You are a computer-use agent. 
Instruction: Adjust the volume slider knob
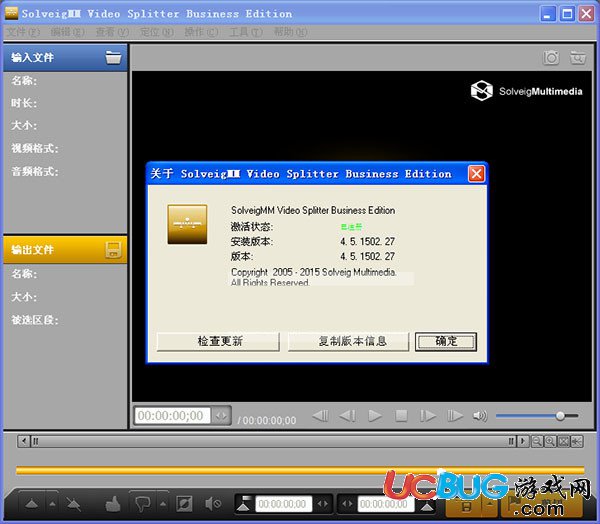[x=560, y=416]
